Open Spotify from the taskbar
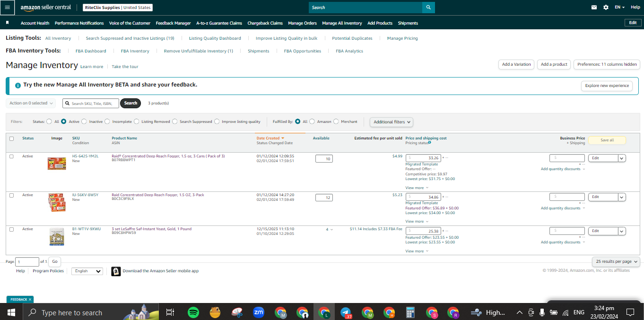The height and width of the screenshot is (320, 644). pyautogui.click(x=193, y=312)
